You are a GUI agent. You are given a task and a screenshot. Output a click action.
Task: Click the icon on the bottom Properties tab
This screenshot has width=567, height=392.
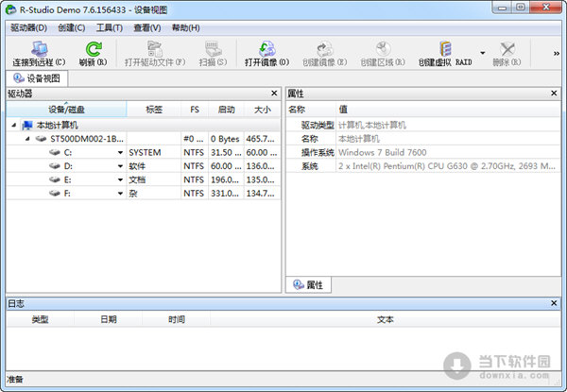299,284
